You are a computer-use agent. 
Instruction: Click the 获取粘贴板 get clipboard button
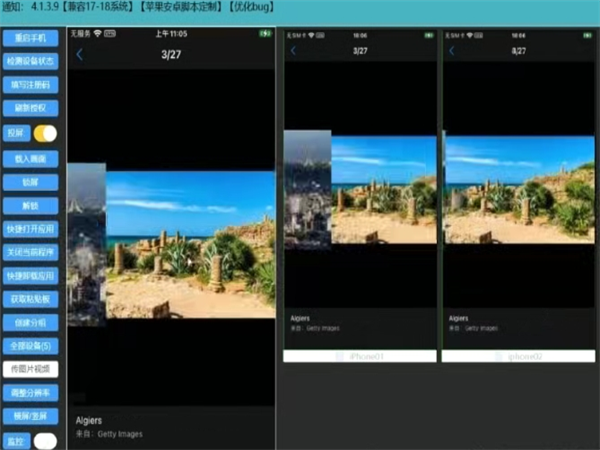30,298
